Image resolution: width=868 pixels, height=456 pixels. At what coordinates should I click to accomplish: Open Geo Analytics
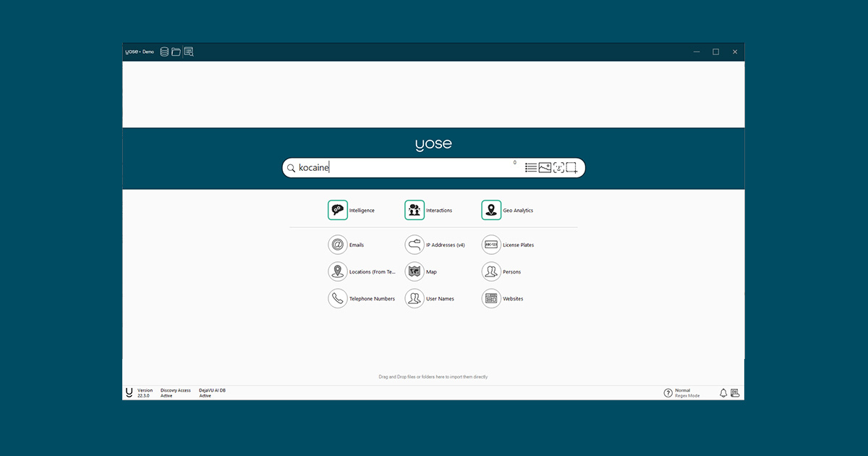tap(491, 211)
